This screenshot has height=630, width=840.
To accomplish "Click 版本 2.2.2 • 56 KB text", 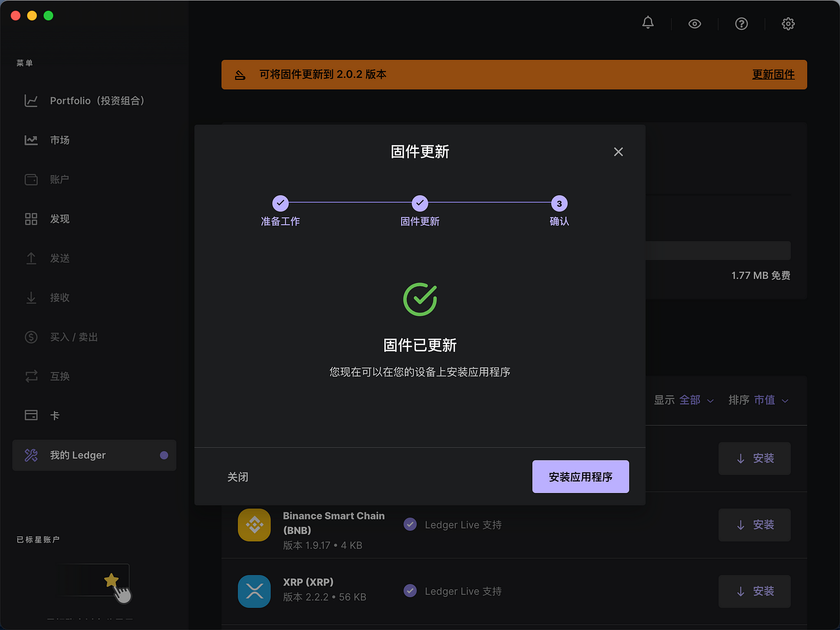I will click(x=324, y=597).
